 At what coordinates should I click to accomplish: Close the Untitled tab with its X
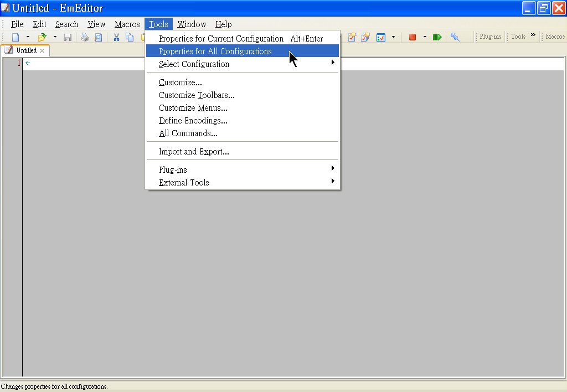pos(42,50)
